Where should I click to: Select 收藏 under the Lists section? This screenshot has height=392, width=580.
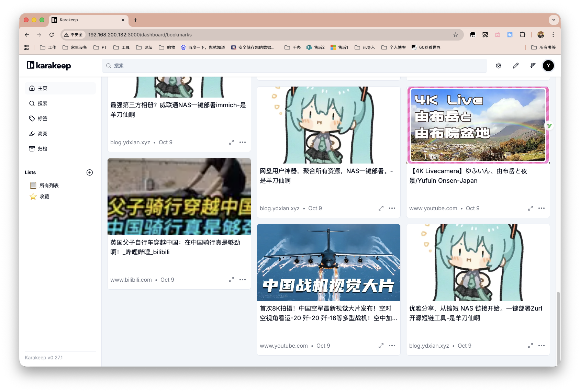pyautogui.click(x=44, y=197)
